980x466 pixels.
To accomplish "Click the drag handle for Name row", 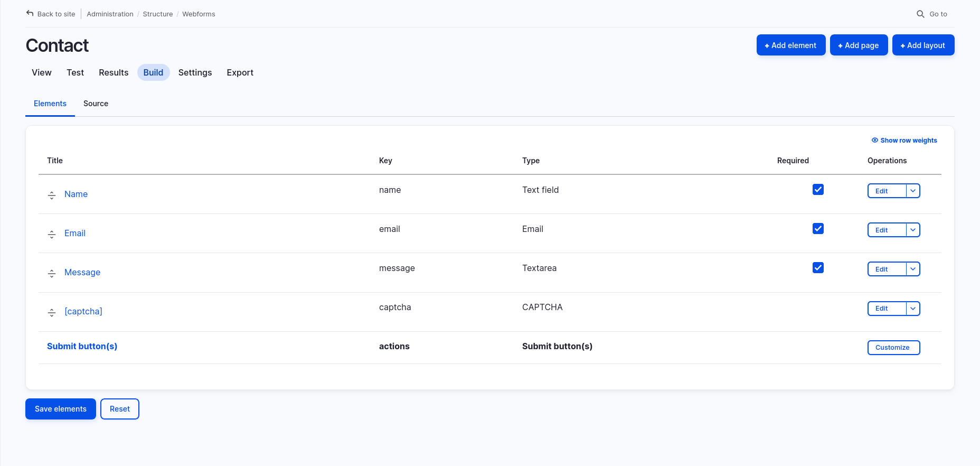I will (52, 195).
